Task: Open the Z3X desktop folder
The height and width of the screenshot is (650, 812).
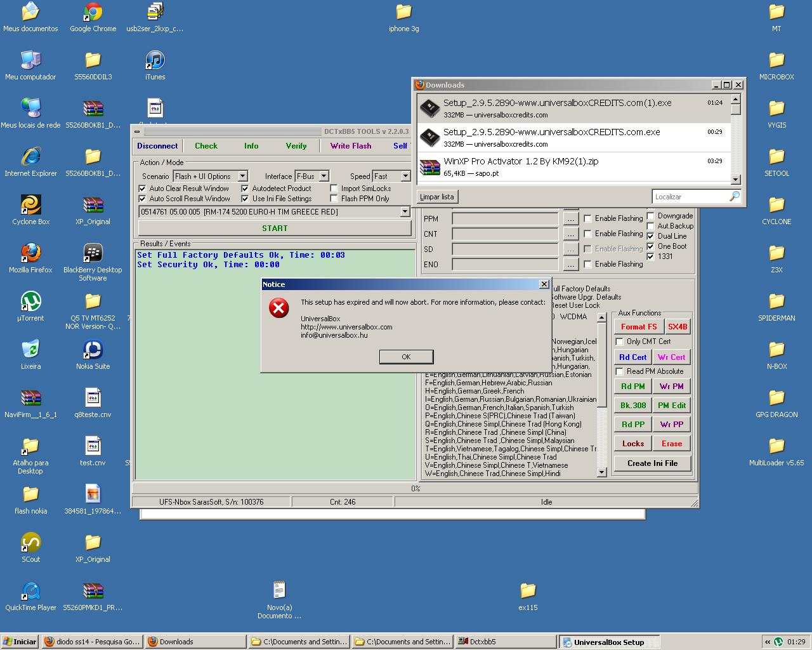Action: coord(776,258)
